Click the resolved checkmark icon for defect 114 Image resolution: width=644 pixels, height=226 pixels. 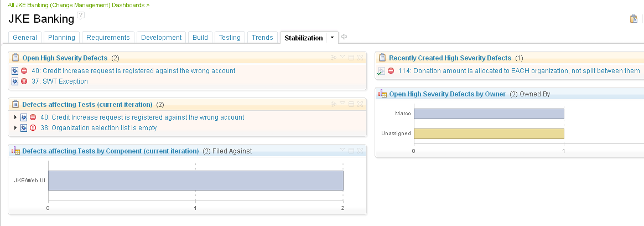[382, 71]
